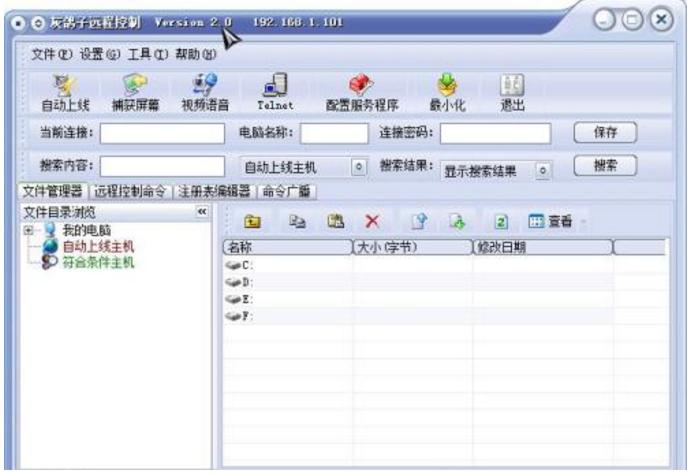Expand the 我的电脑 tree node
The width and height of the screenshot is (689, 475).
[29, 230]
